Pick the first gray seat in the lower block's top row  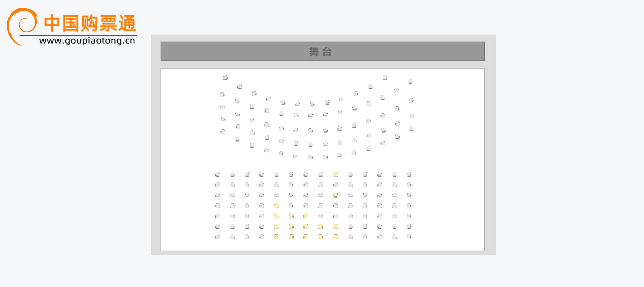tap(218, 174)
